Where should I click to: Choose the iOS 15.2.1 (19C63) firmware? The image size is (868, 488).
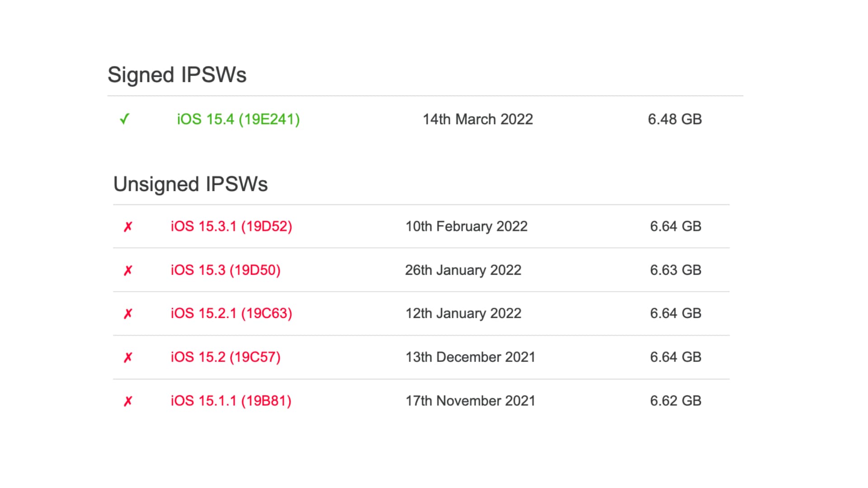(x=231, y=314)
